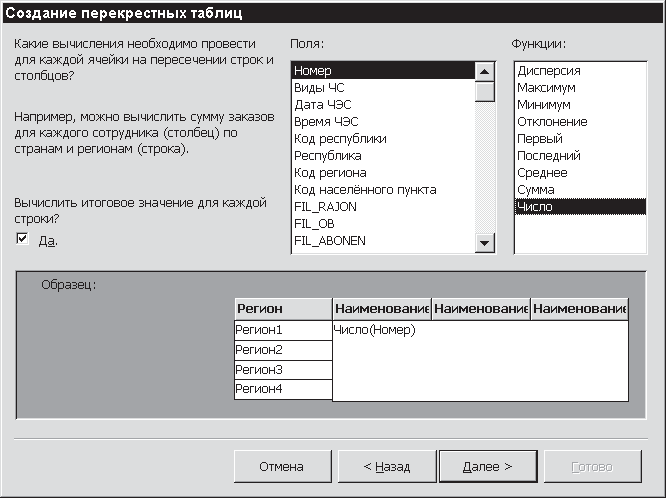Select 'Число' function

[534, 207]
